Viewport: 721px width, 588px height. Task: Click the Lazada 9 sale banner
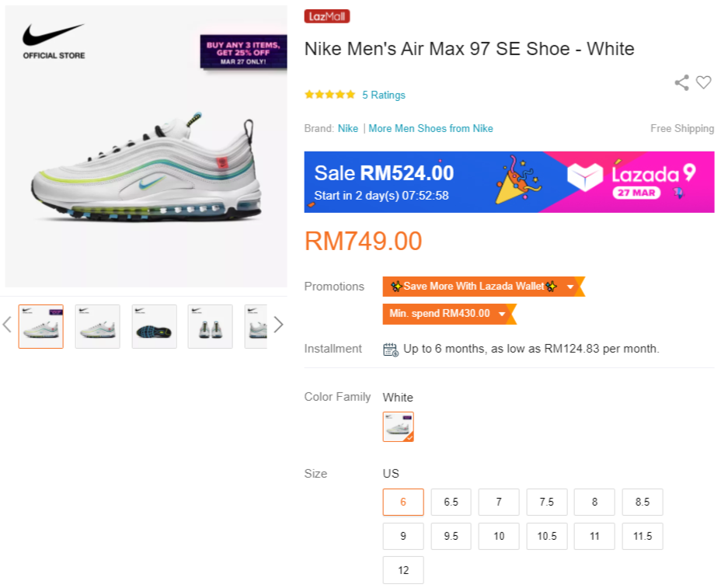pos(509,182)
